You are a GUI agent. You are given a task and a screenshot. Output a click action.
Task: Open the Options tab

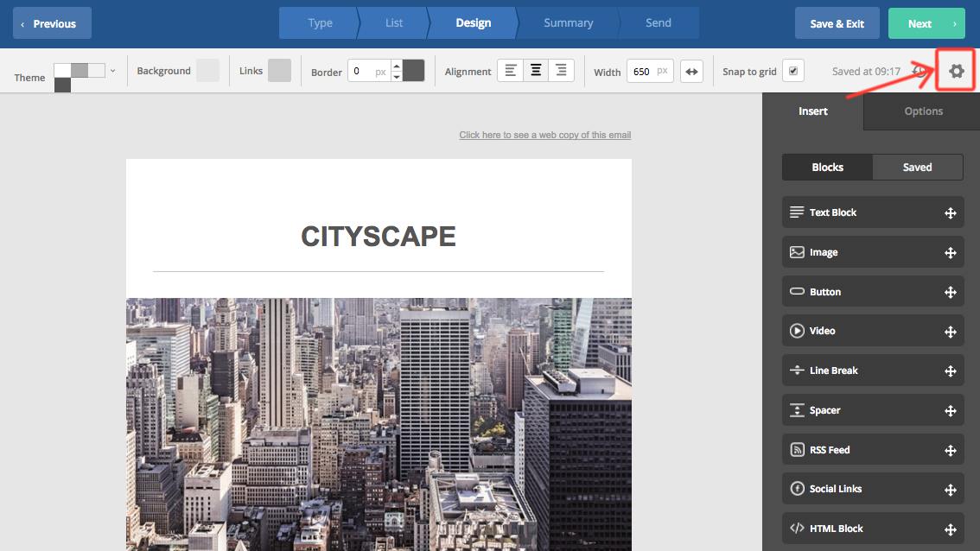923,111
